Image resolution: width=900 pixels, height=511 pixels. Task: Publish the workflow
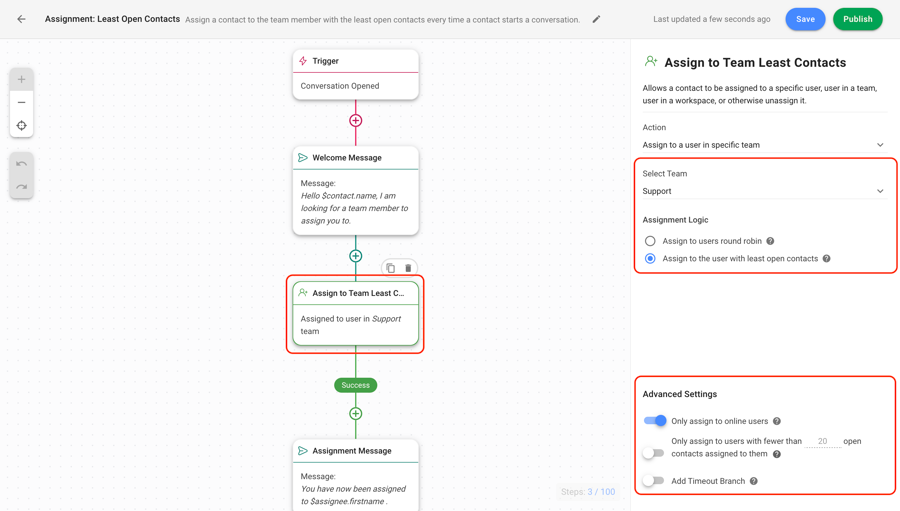pos(857,19)
